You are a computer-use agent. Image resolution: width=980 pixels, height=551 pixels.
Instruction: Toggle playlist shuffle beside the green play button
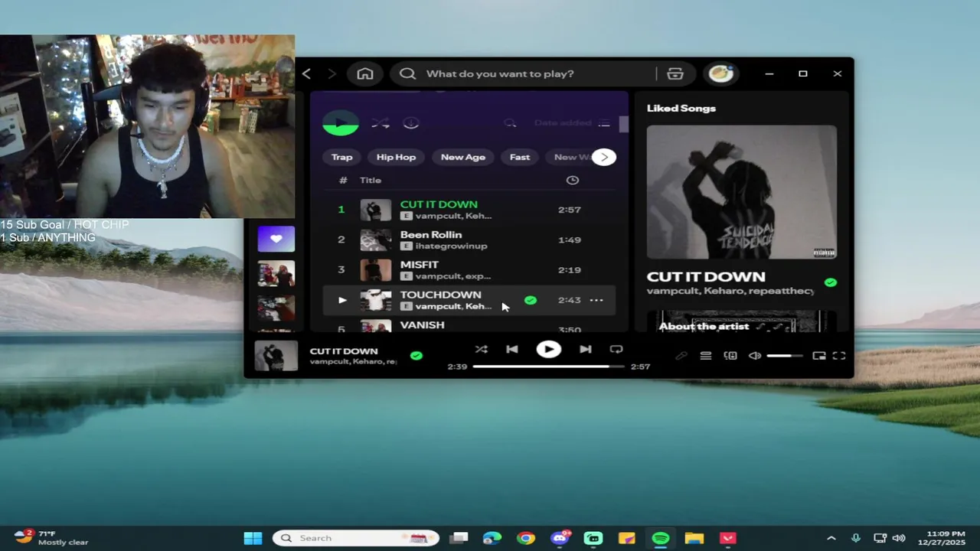pos(381,123)
